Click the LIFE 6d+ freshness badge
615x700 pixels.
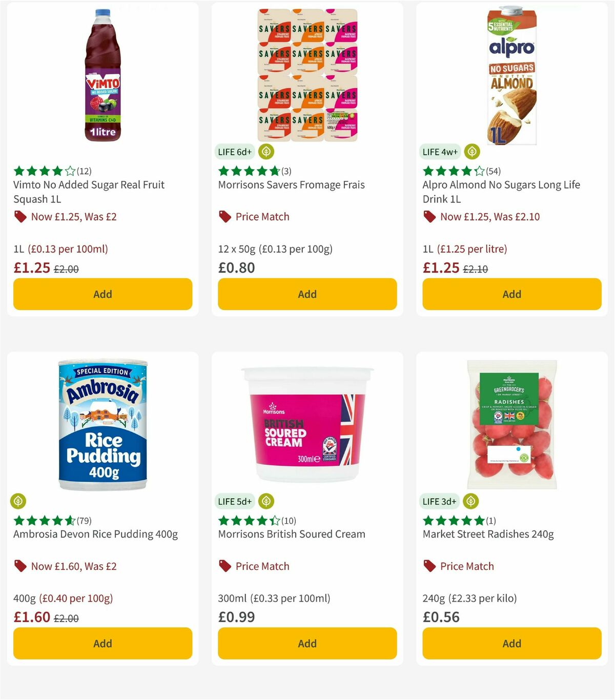tap(236, 152)
